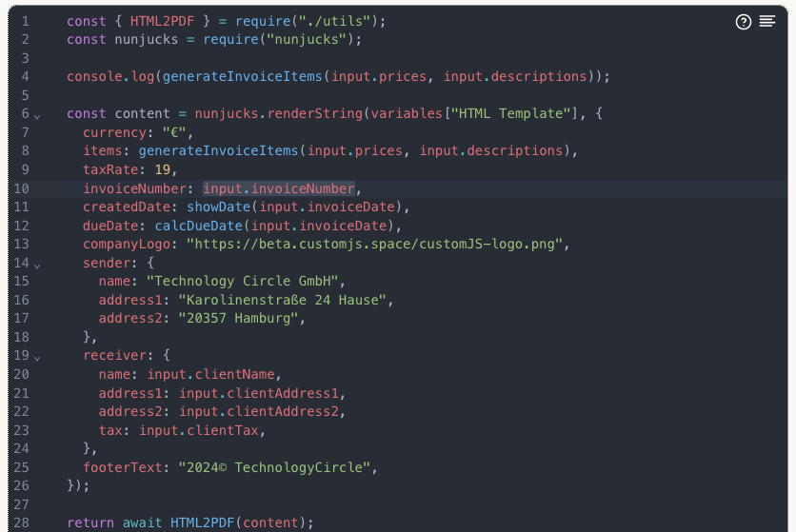Image resolution: width=796 pixels, height=532 pixels.
Task: Collapse the fold arrow on line 6
Action: point(37,117)
